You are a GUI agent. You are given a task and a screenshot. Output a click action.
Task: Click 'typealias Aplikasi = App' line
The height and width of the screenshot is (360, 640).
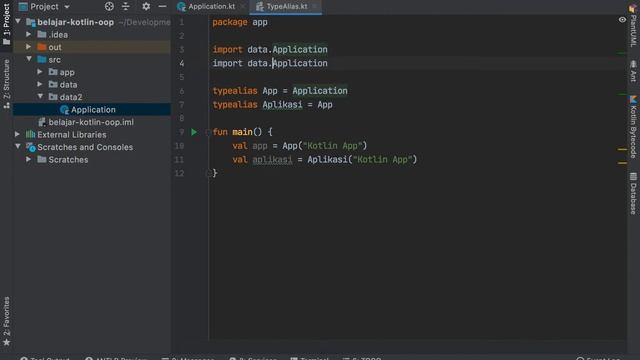pos(272,104)
